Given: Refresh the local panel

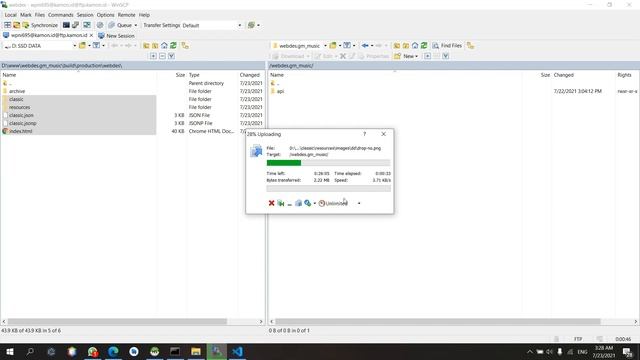Looking at the screenshot, I should tap(173, 46).
